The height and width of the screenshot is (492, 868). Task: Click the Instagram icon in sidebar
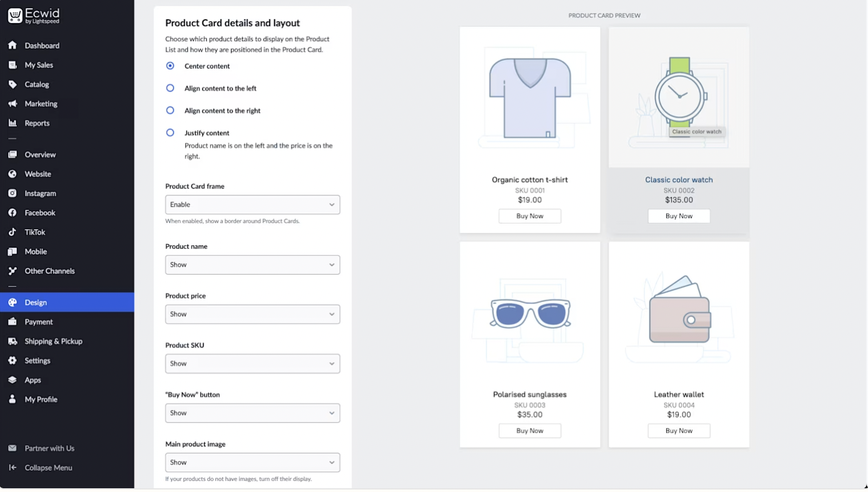pos(12,194)
